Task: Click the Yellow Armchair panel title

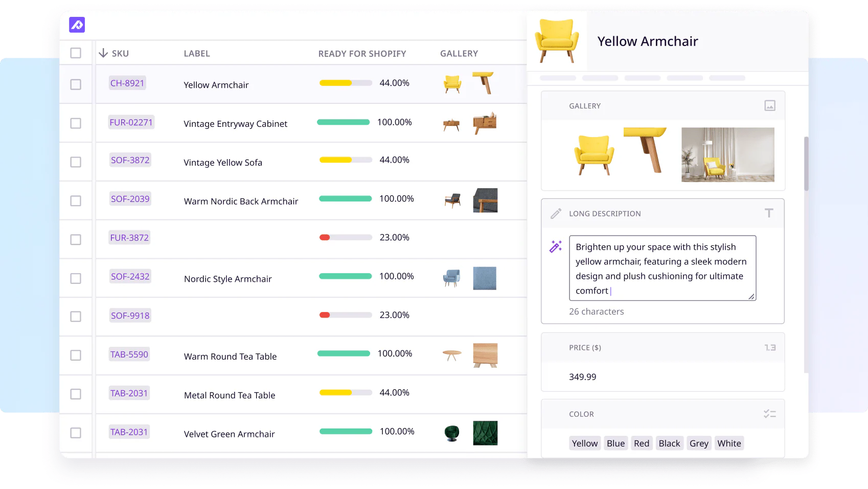Action: click(648, 41)
